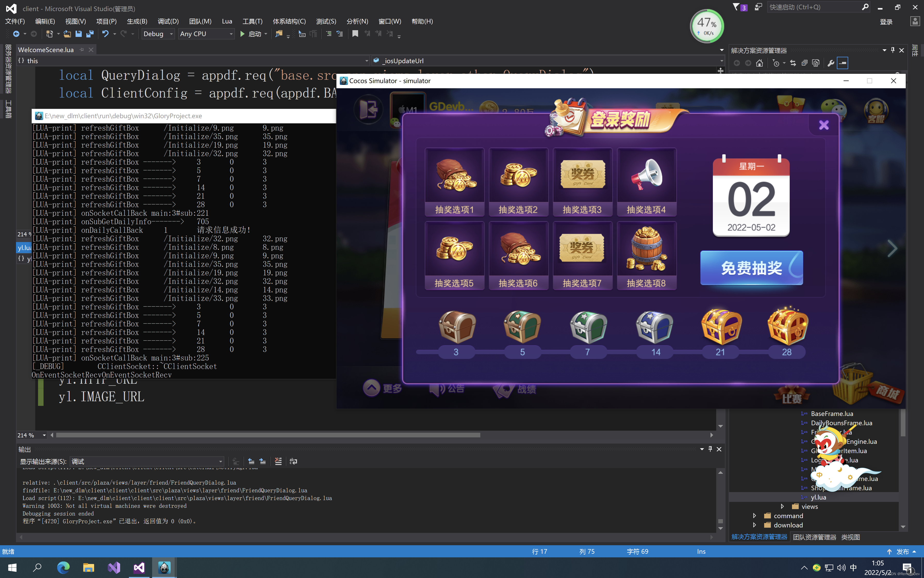Viewport: 924px width, 578px height.
Task: Close the login reward dialog with X
Action: pyautogui.click(x=823, y=125)
